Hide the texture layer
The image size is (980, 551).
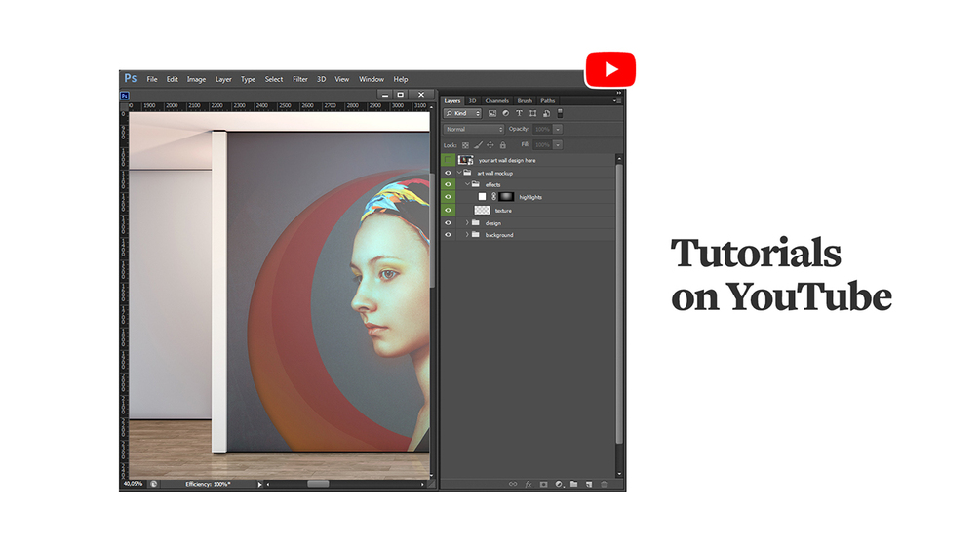click(x=449, y=210)
